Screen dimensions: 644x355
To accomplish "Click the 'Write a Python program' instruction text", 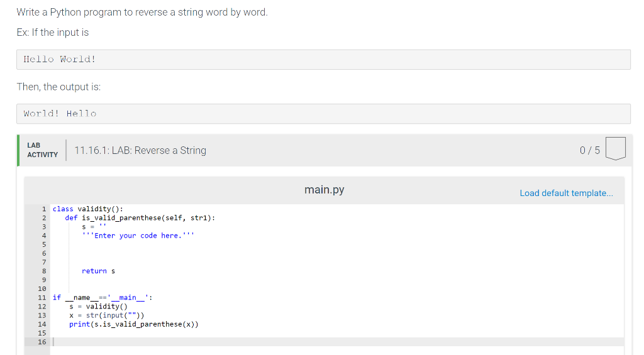I will [142, 13].
